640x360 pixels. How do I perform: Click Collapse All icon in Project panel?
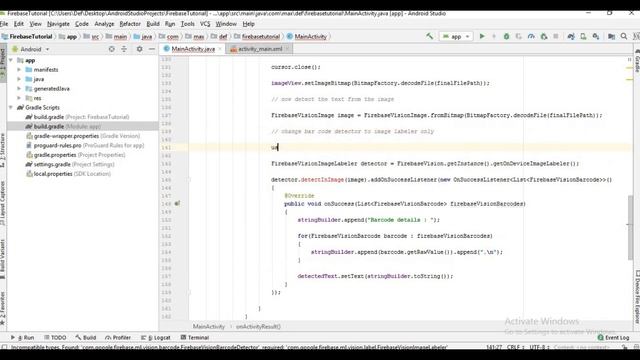point(124,49)
